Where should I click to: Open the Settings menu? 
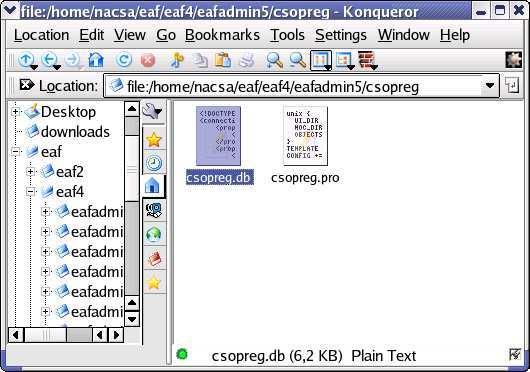coord(341,35)
